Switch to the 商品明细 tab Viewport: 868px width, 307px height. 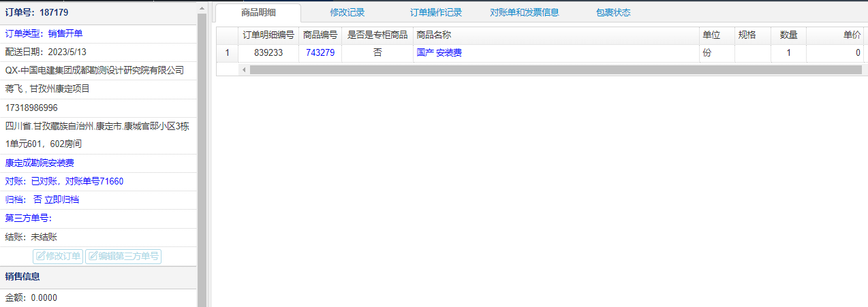click(258, 12)
